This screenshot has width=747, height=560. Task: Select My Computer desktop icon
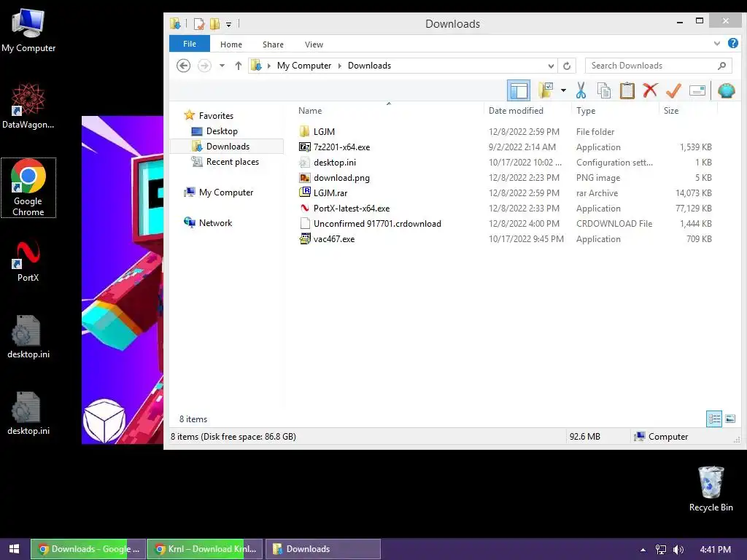tap(28, 30)
